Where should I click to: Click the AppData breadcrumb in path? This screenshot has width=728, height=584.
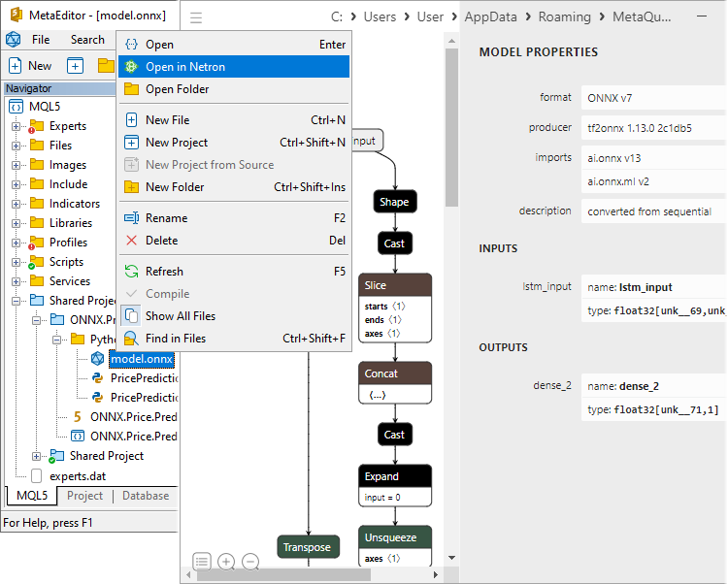(x=491, y=17)
